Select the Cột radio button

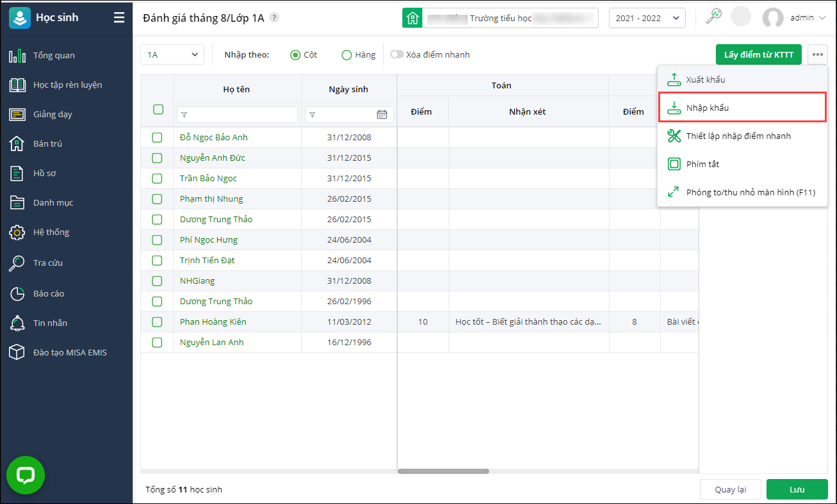tap(295, 55)
